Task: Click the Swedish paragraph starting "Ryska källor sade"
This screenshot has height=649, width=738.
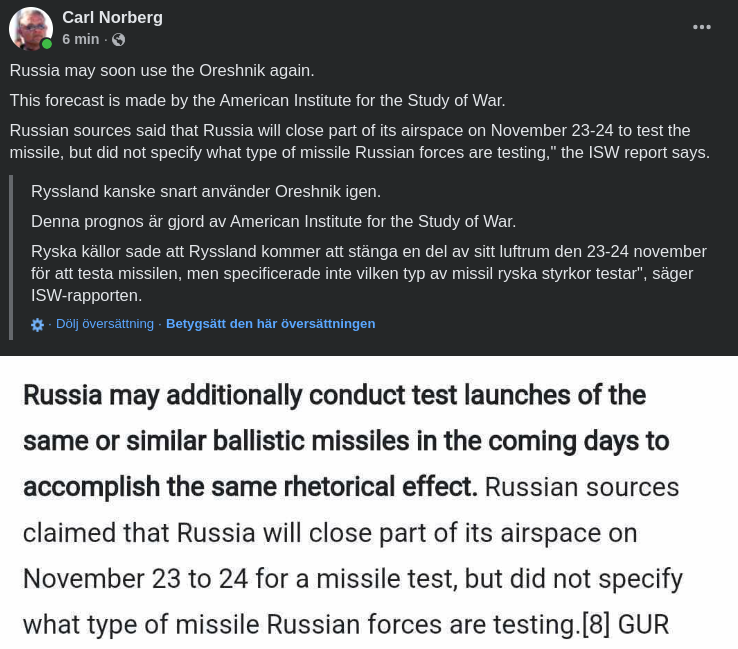Action: tap(369, 273)
